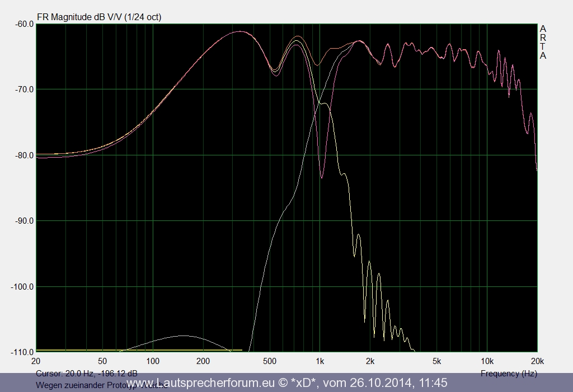Image resolution: width=573 pixels, height=392 pixels.
Task: Click the -110.0 label at the axis bottom
Action: pos(21,352)
